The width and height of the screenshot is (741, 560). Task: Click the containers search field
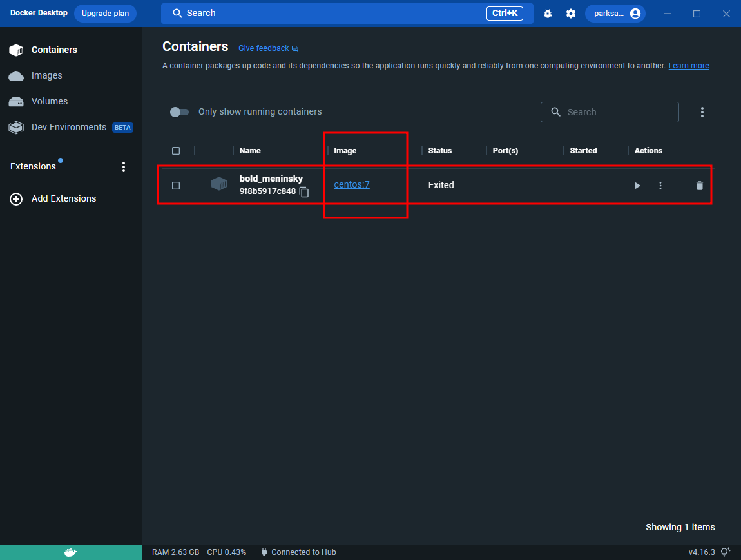point(610,112)
